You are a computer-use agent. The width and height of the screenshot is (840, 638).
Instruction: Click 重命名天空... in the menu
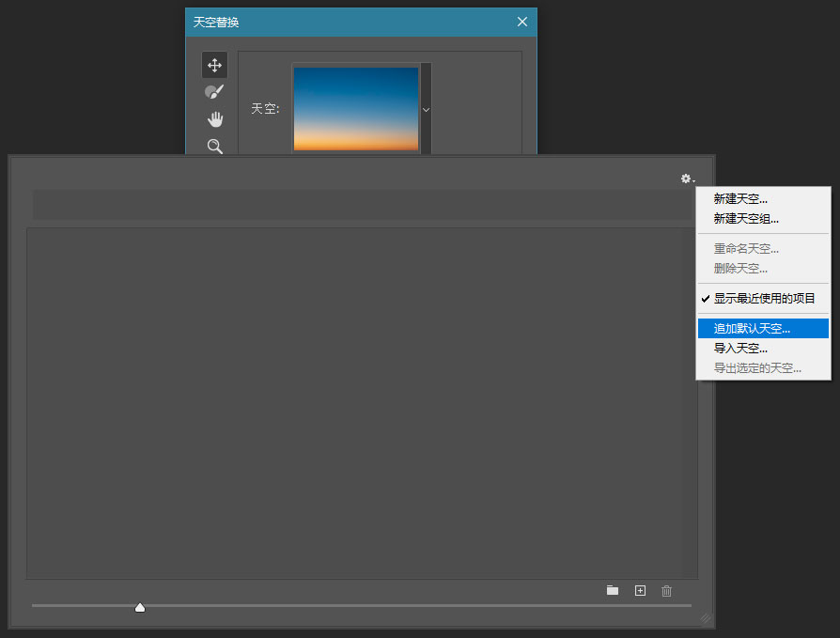pyautogui.click(x=746, y=249)
